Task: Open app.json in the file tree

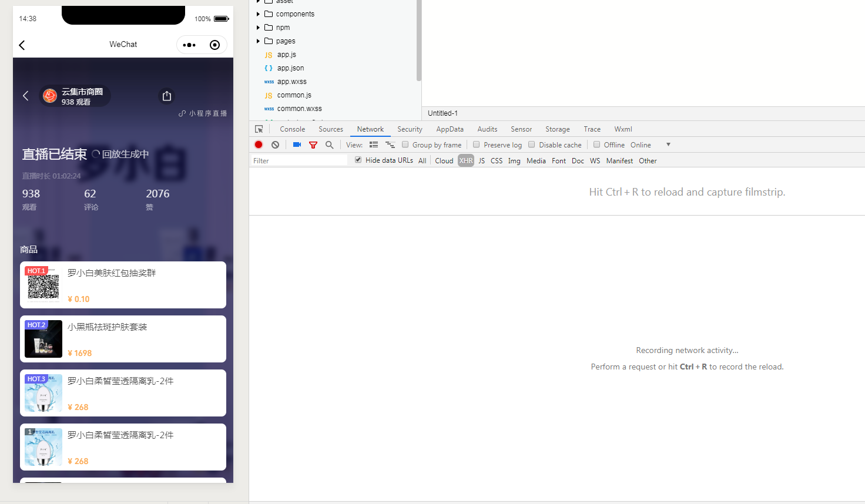Action: (x=290, y=68)
